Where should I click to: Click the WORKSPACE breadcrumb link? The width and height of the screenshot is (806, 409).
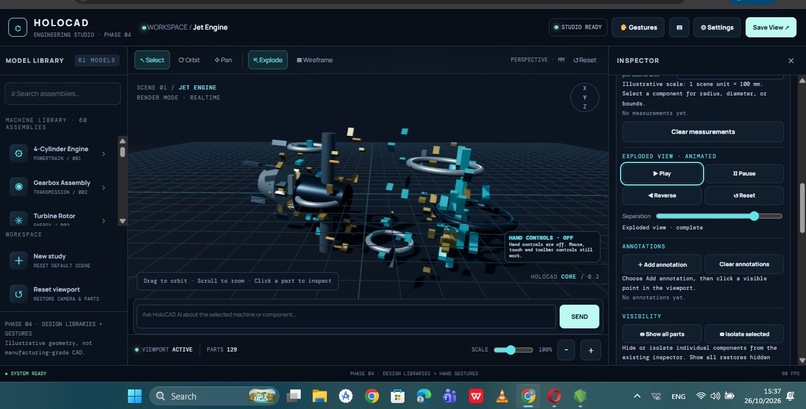[x=168, y=27]
